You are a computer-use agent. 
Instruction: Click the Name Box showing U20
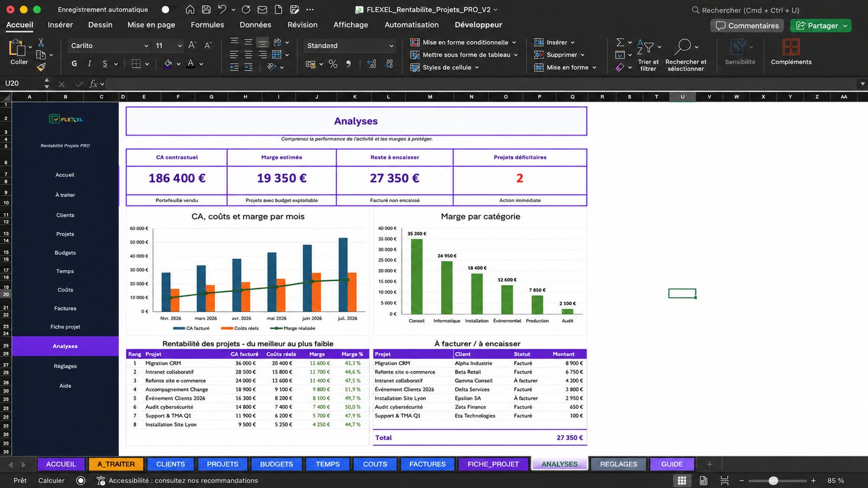click(x=23, y=84)
